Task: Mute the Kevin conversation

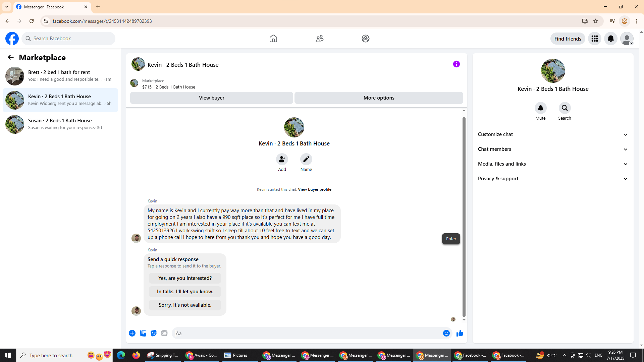Action: coord(541,108)
